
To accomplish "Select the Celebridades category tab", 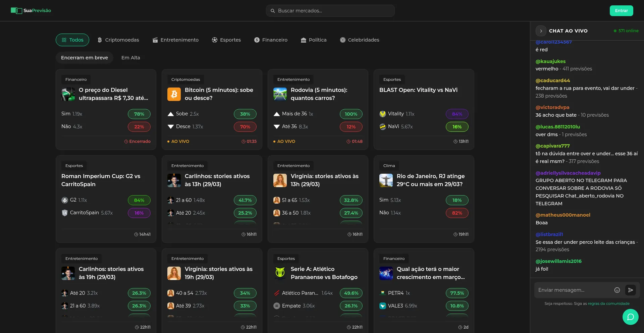I will [x=360, y=40].
